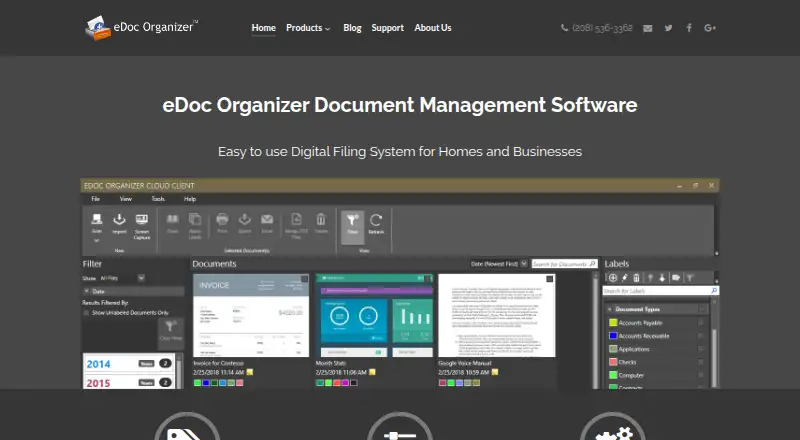Click the eDoc Organizer logo
The height and width of the screenshot is (440, 800).
click(x=141, y=28)
